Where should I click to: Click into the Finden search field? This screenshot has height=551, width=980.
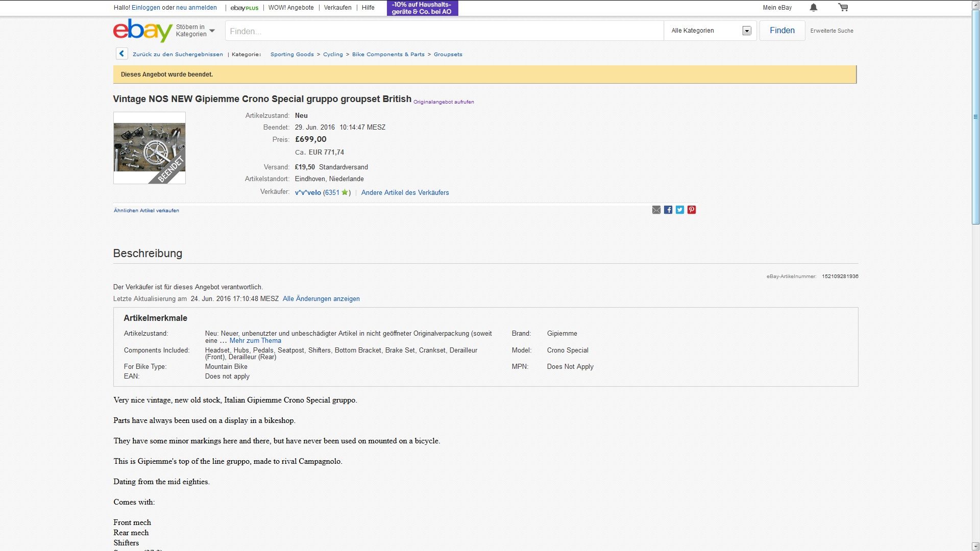point(444,31)
